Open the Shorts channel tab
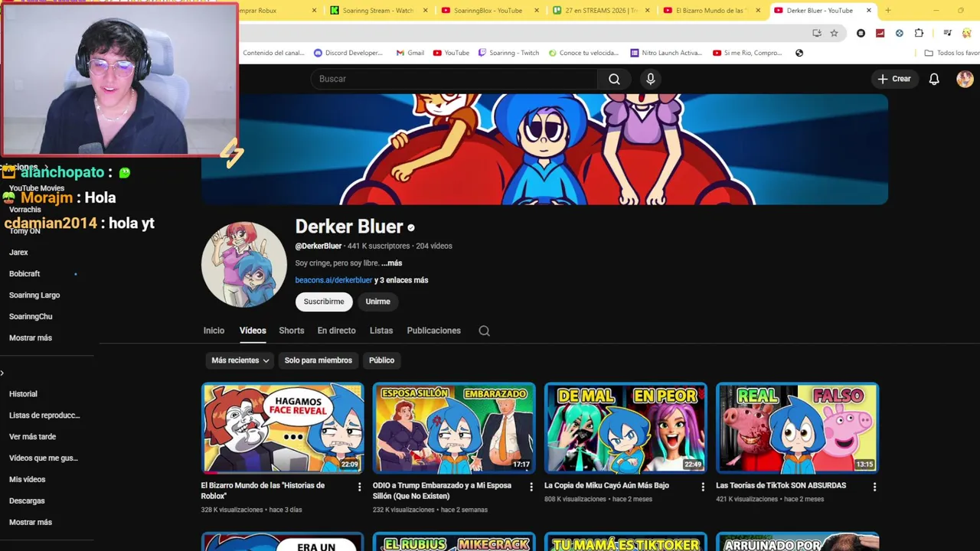The image size is (980, 551). tap(292, 331)
